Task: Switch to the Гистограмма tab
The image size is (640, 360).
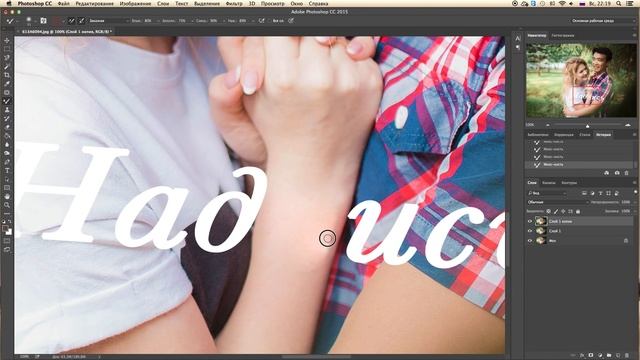Action: click(563, 36)
